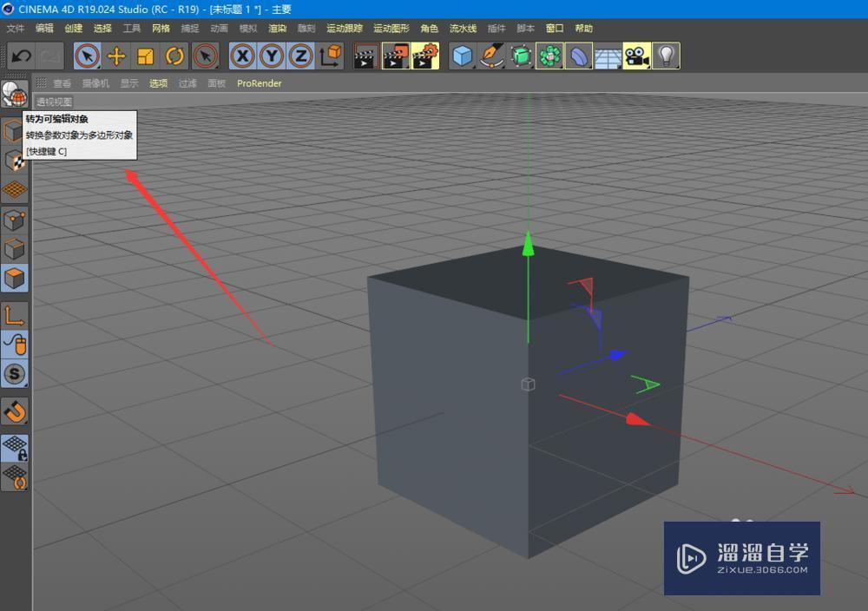Toggle Viewport Solo S icon
The height and width of the screenshot is (611, 868).
(x=15, y=373)
